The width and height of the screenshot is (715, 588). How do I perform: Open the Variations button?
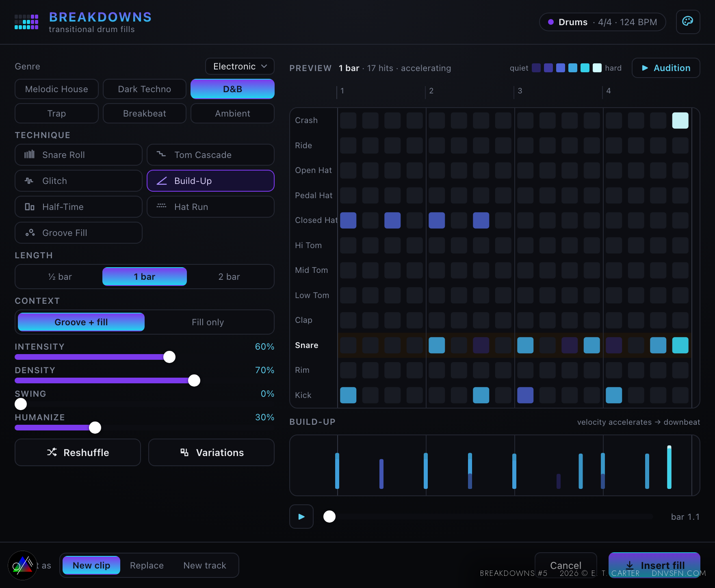211,452
